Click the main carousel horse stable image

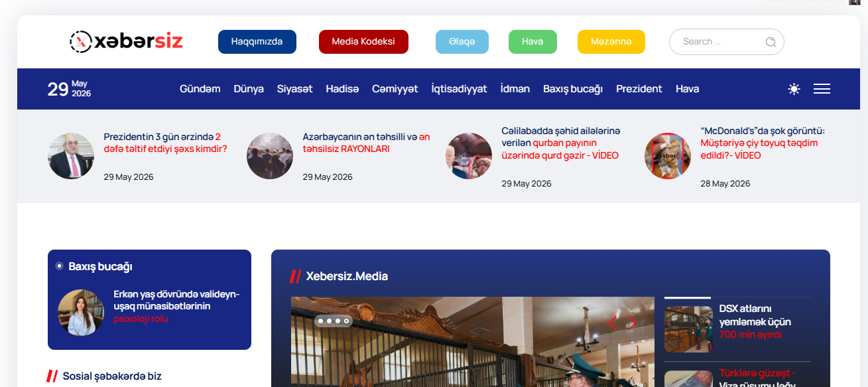[473, 342]
